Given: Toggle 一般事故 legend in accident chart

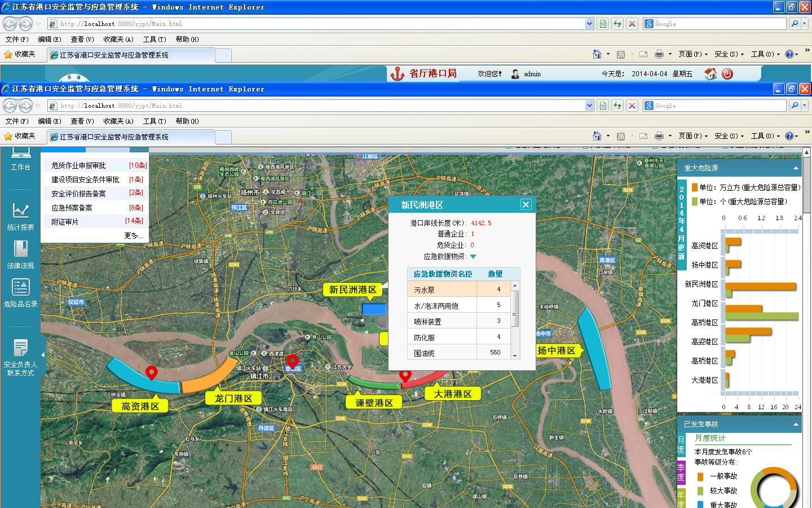Looking at the screenshot, I should [x=700, y=476].
